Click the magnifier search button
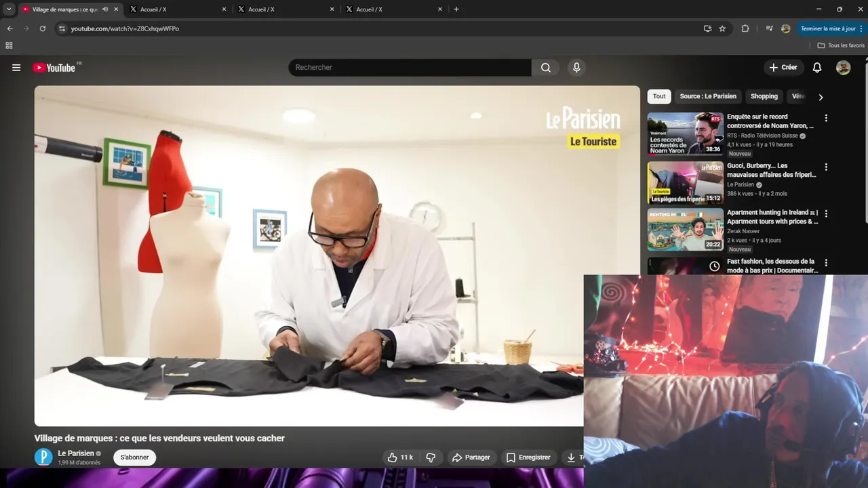868x488 pixels. click(546, 68)
